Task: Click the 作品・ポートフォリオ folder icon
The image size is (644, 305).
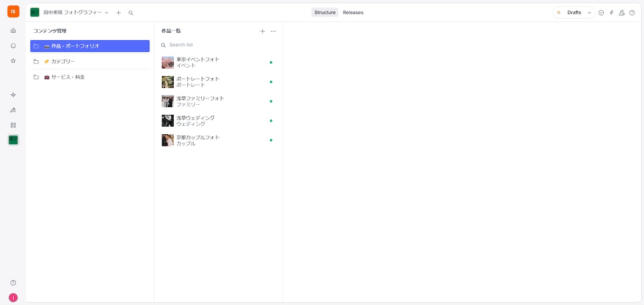Action: pos(36,46)
